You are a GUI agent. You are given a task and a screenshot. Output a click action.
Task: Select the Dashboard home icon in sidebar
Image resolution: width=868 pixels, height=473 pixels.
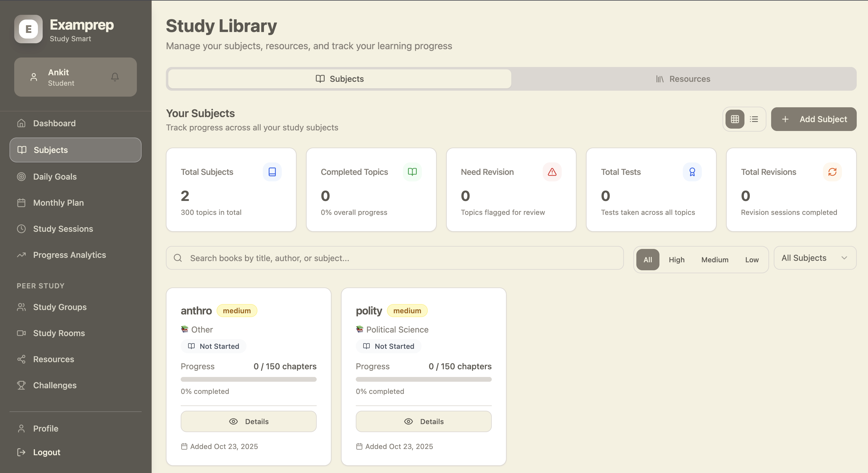click(x=21, y=123)
